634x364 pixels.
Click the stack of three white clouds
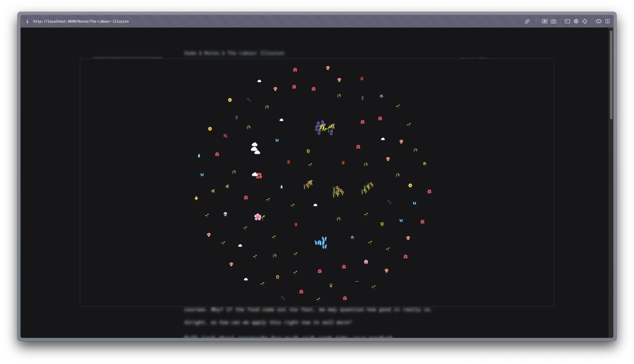pos(255,148)
